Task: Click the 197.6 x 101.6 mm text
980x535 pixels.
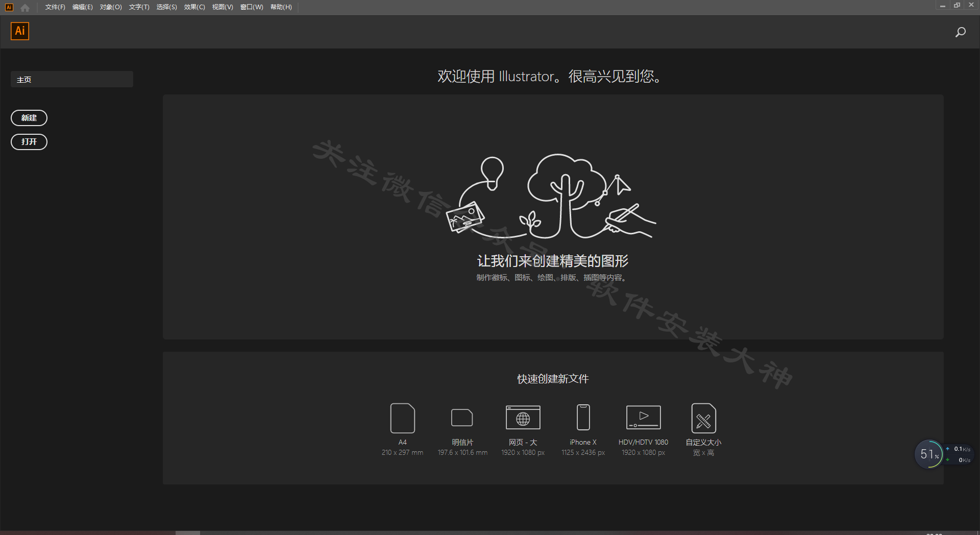Action: [462, 453]
